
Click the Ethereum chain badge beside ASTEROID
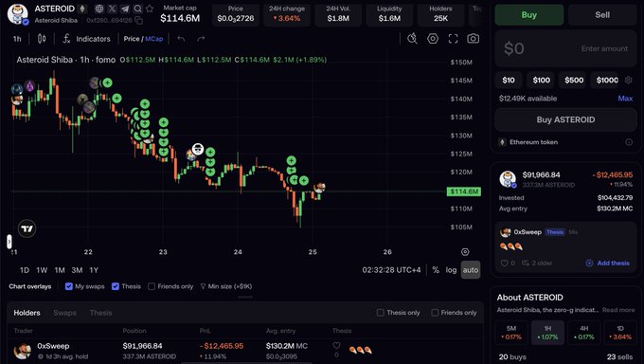[82, 9]
